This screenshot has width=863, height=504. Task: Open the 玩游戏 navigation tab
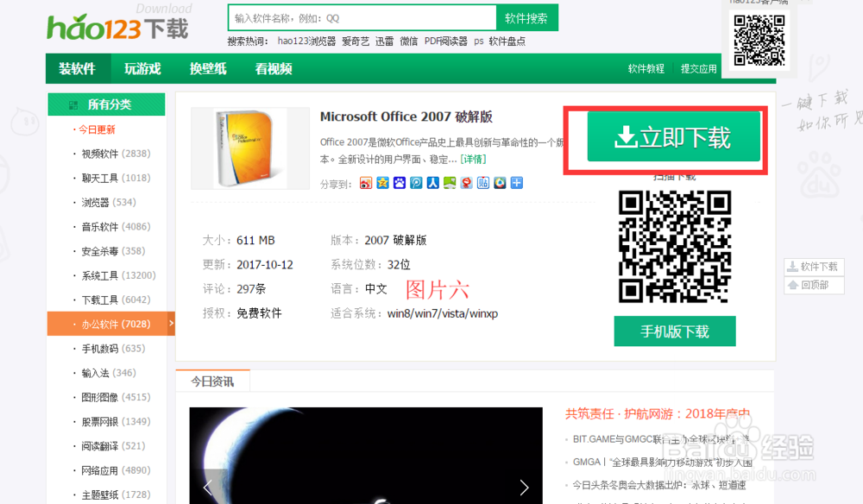coord(143,69)
